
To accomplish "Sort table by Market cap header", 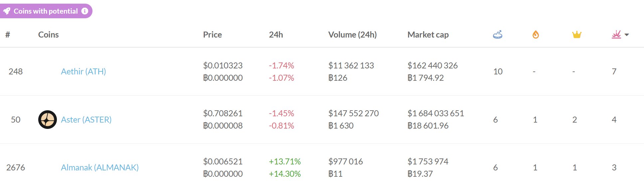I will click(x=428, y=35).
